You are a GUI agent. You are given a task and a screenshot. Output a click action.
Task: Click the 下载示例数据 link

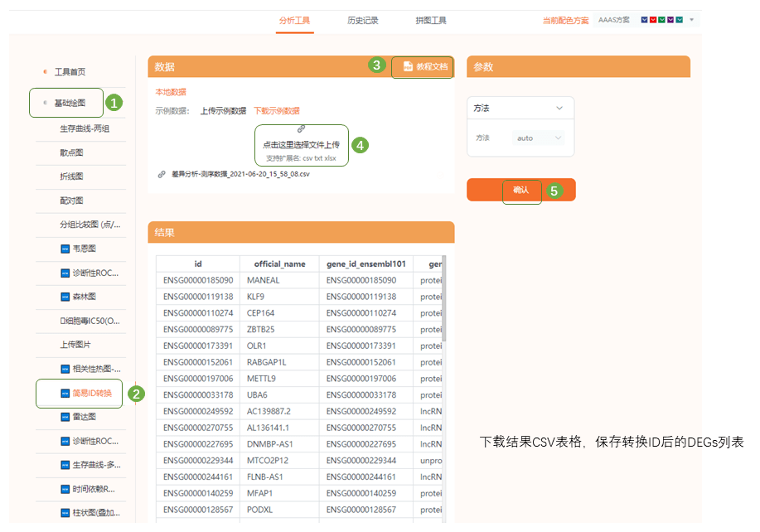(276, 110)
